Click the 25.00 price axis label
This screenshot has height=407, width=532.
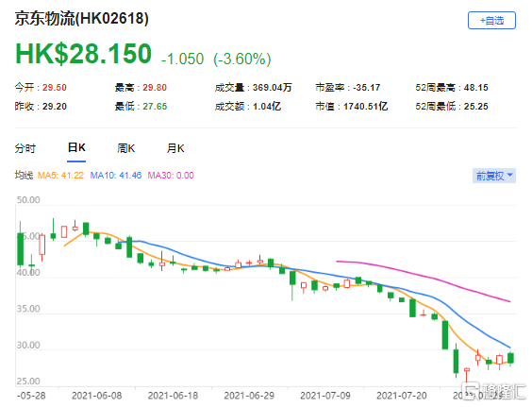tap(28, 382)
